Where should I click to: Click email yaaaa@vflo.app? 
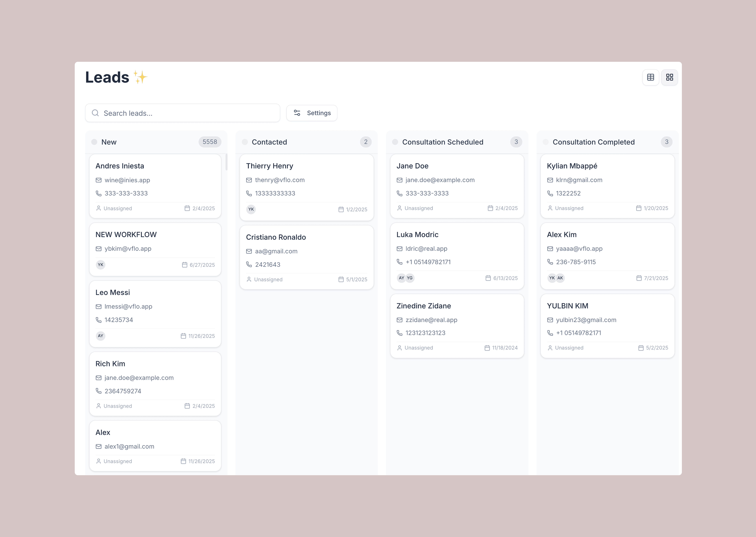579,249
